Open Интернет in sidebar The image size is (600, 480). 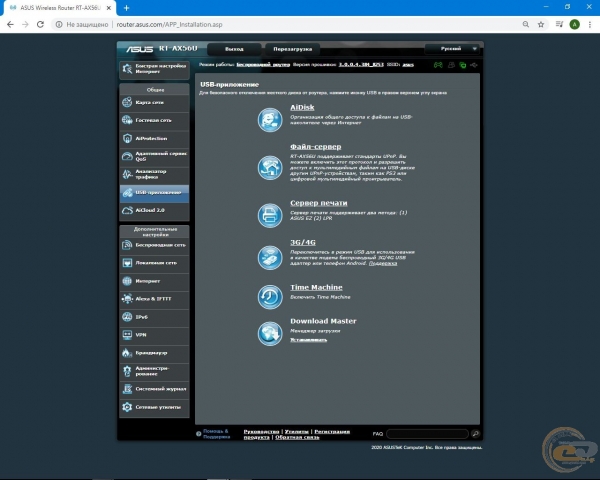pos(154,281)
